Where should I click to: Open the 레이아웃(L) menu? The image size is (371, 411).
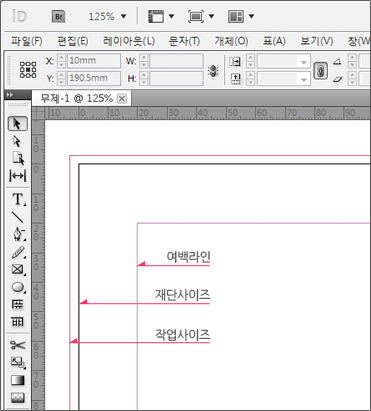[x=129, y=41]
